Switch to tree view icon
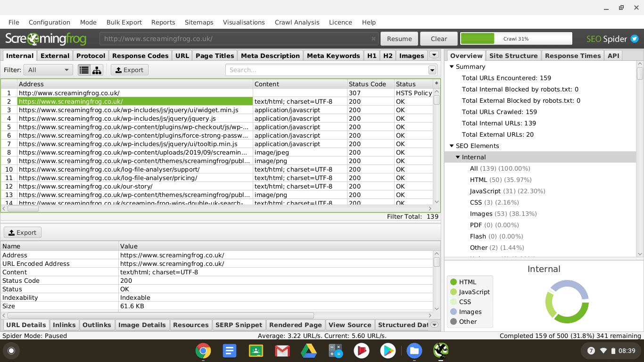Viewport: 644px width, 362px height. 97,70
